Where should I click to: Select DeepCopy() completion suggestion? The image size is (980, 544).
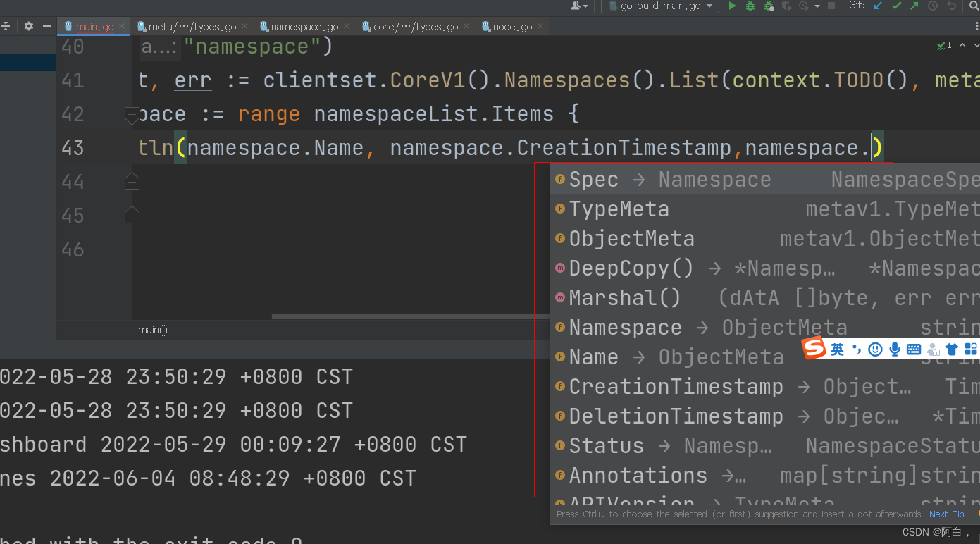click(765, 268)
